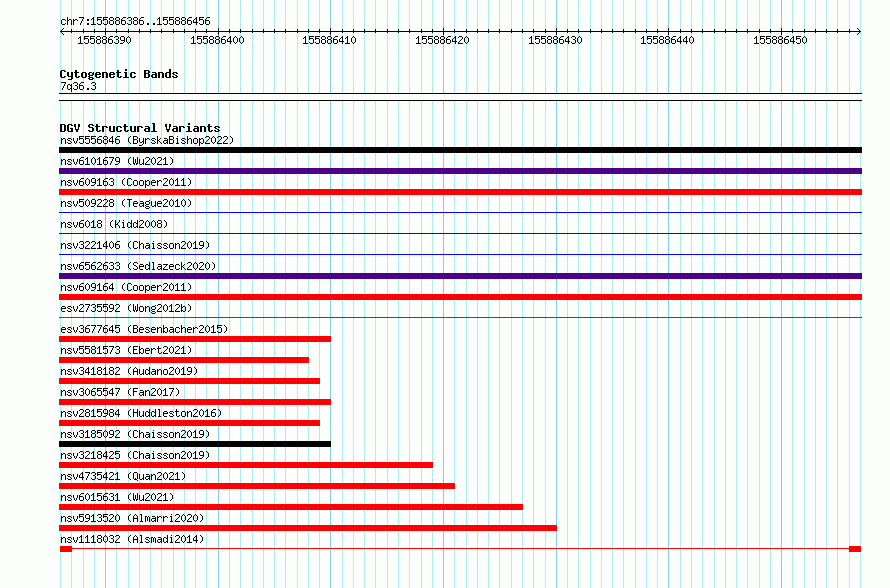Click nsv6562633 (Sedlazeck2020) label
This screenshot has height=588, width=890.
tap(138, 266)
